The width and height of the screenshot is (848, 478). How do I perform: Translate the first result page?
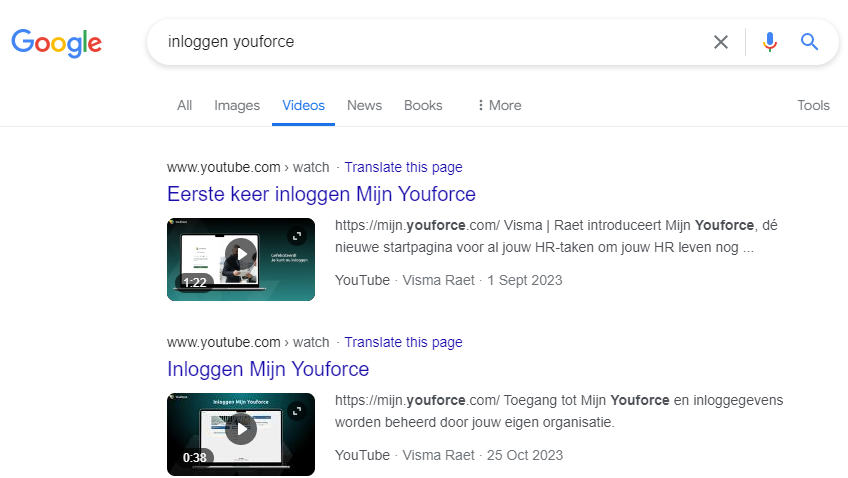click(403, 167)
